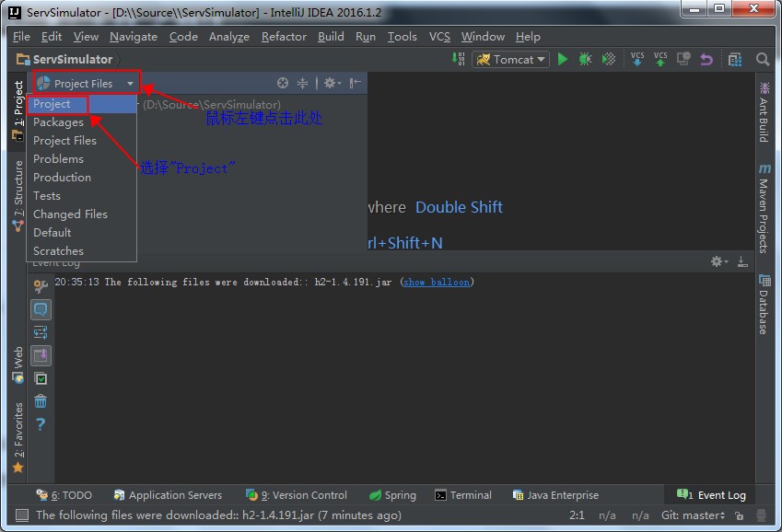Open Search Everywhere magnifier icon
Image resolution: width=782 pixels, height=532 pixels.
762,59
